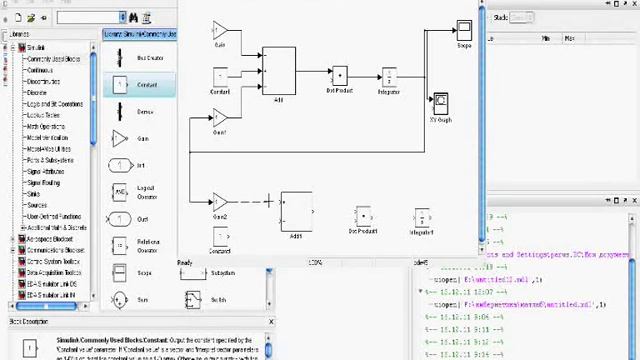Click the 15.12.11 9:06 history timestamp
640x360 pixels.
[464, 317]
